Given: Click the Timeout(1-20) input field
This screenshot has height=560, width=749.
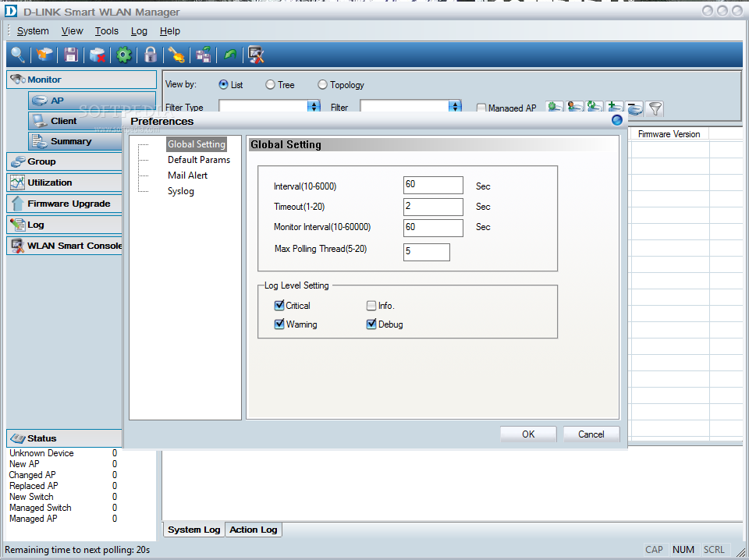Looking at the screenshot, I should pyautogui.click(x=433, y=207).
